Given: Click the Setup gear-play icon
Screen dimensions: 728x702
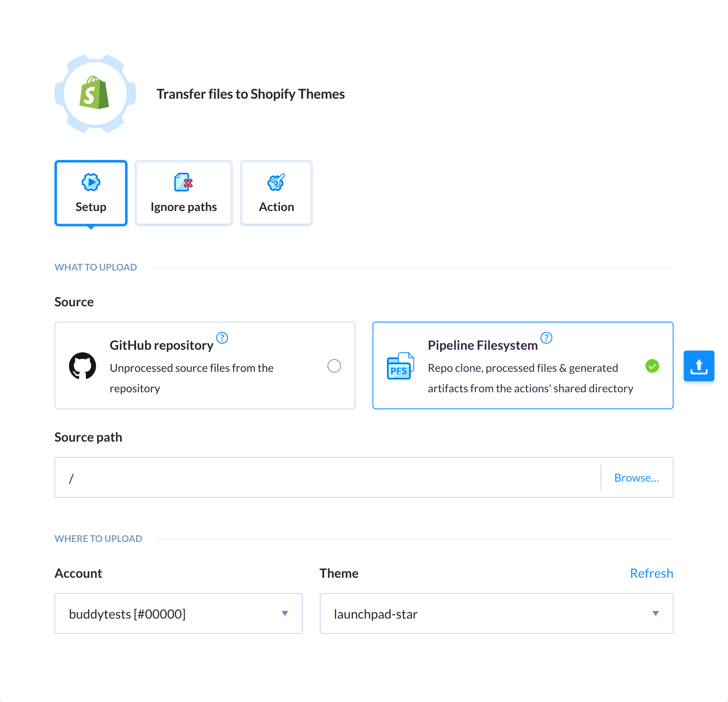Looking at the screenshot, I should tap(91, 183).
